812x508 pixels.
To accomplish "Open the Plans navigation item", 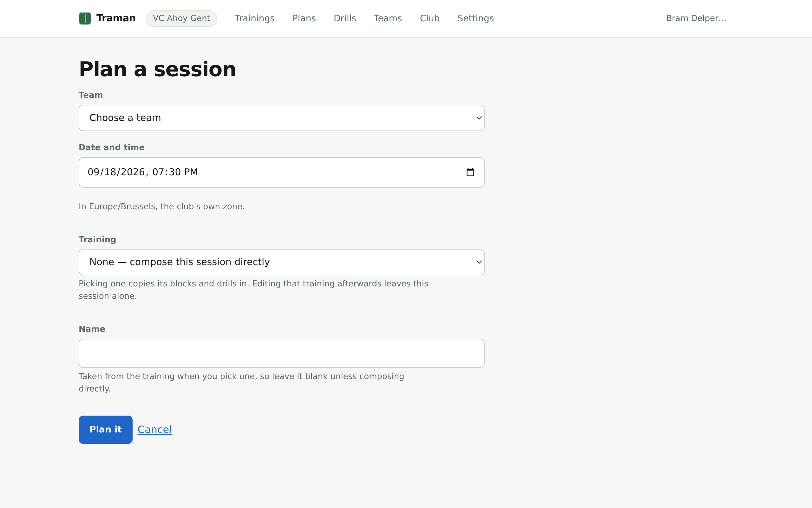I will pyautogui.click(x=304, y=18).
